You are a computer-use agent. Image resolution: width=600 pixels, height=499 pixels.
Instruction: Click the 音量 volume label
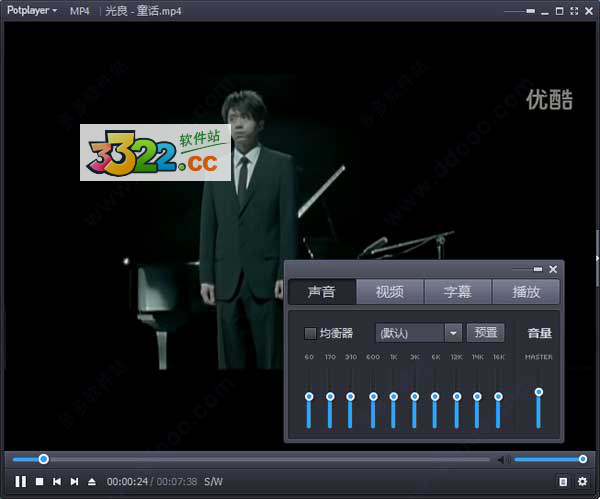click(x=539, y=333)
